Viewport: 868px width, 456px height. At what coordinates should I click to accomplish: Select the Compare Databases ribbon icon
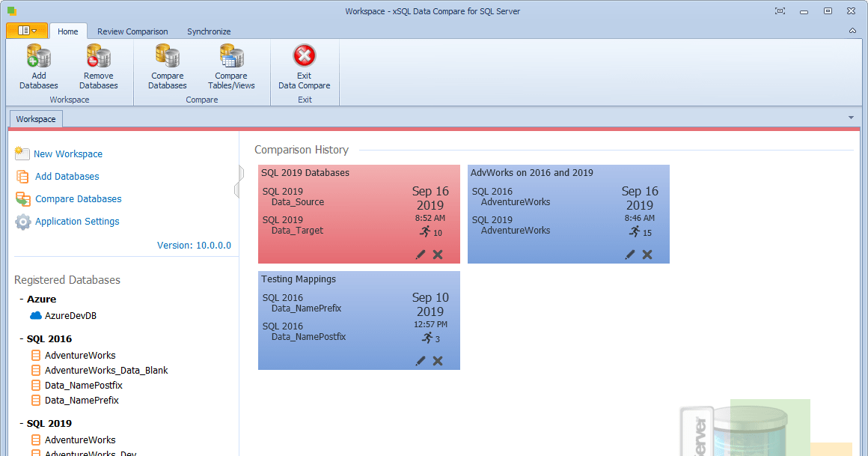[167, 56]
